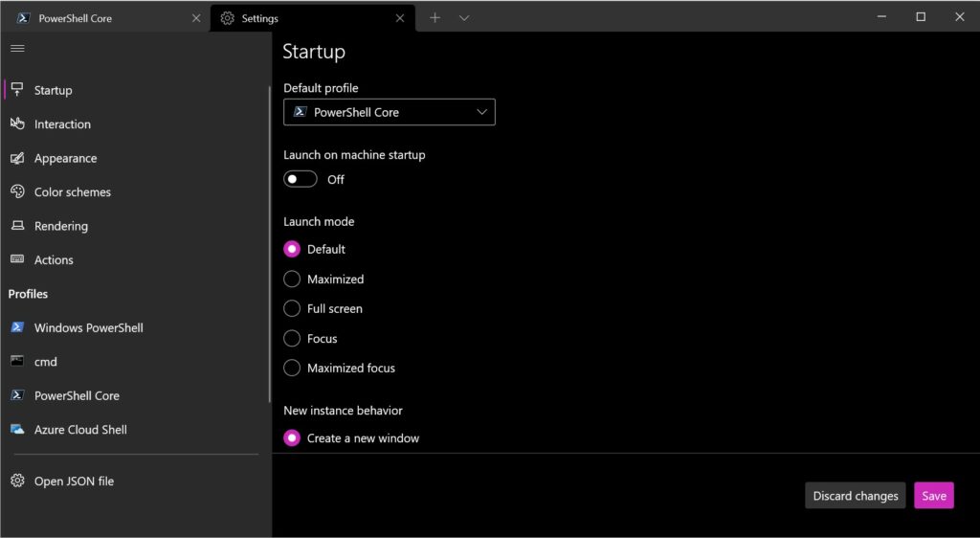
Task: Select the Appearance page brush icon
Action: click(x=17, y=158)
